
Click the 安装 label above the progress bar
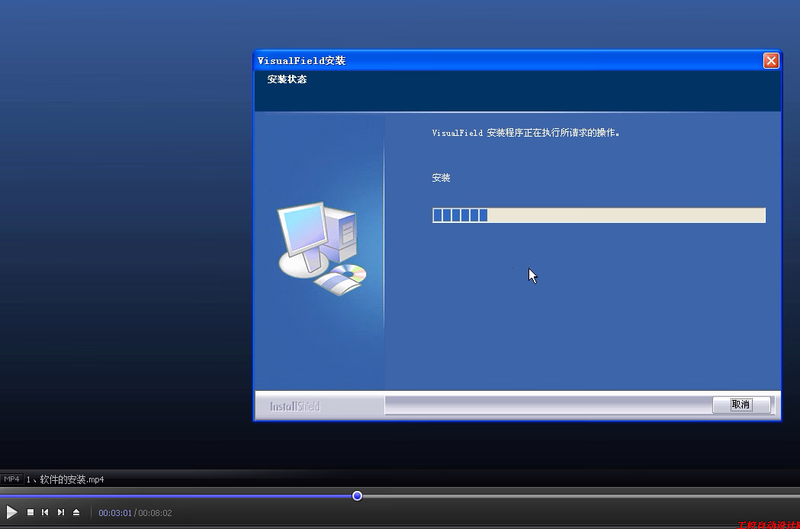441,178
